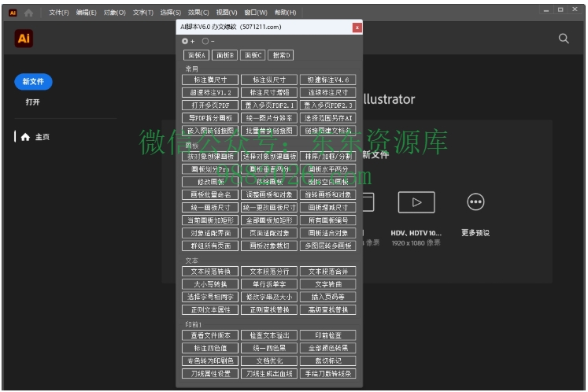The image size is (588, 392).
Task: Select the "−" radio button
Action: (x=205, y=41)
